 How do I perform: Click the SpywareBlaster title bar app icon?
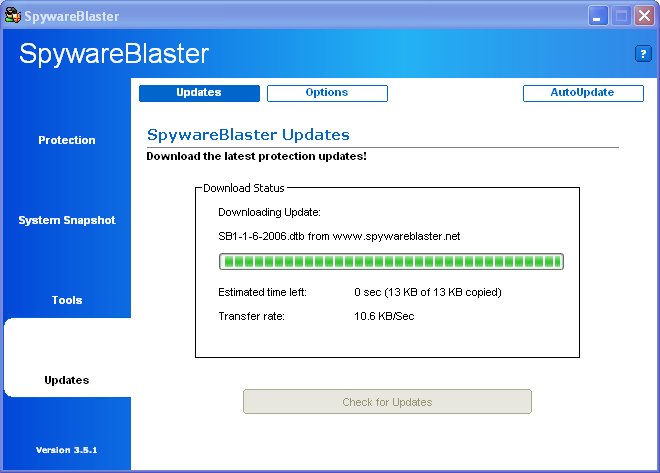tap(12, 15)
